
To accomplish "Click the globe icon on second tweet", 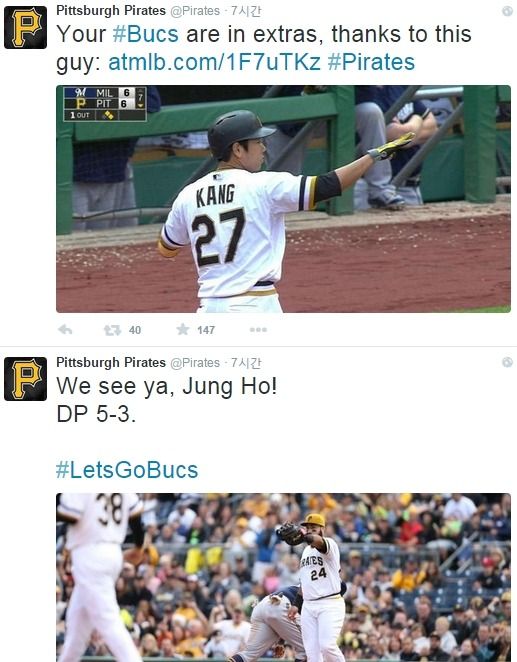I will [507, 362].
